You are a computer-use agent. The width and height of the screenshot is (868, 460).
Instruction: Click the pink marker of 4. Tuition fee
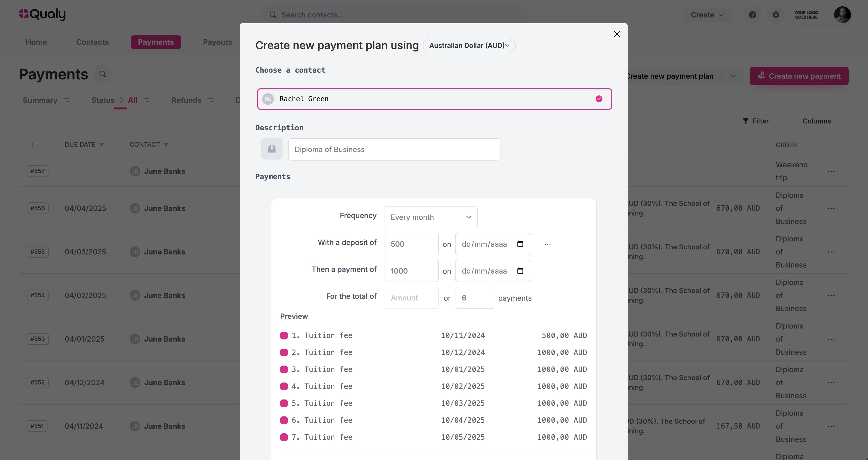pyautogui.click(x=284, y=386)
